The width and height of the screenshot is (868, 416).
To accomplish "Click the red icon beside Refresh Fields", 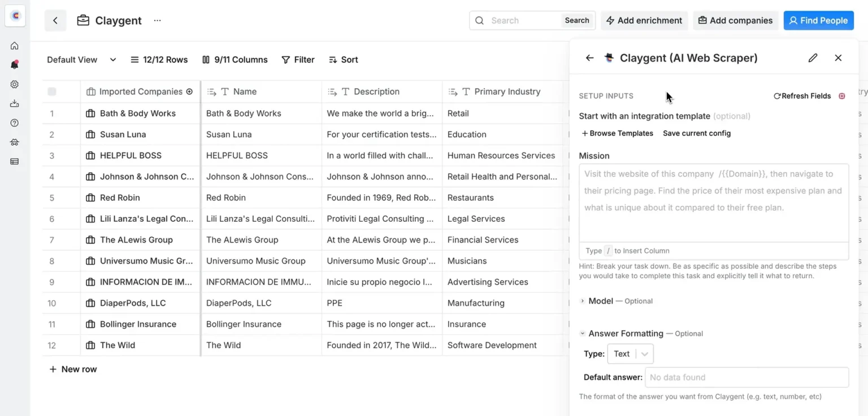I will coord(842,96).
